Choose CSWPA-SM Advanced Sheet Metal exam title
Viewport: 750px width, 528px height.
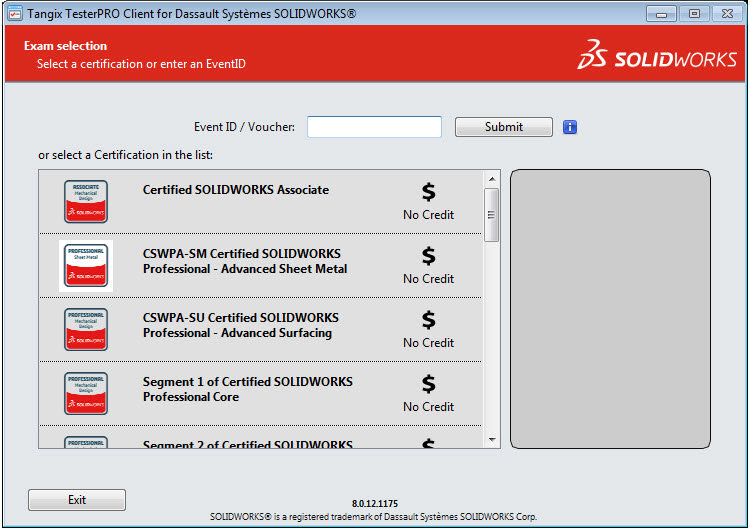[245, 261]
